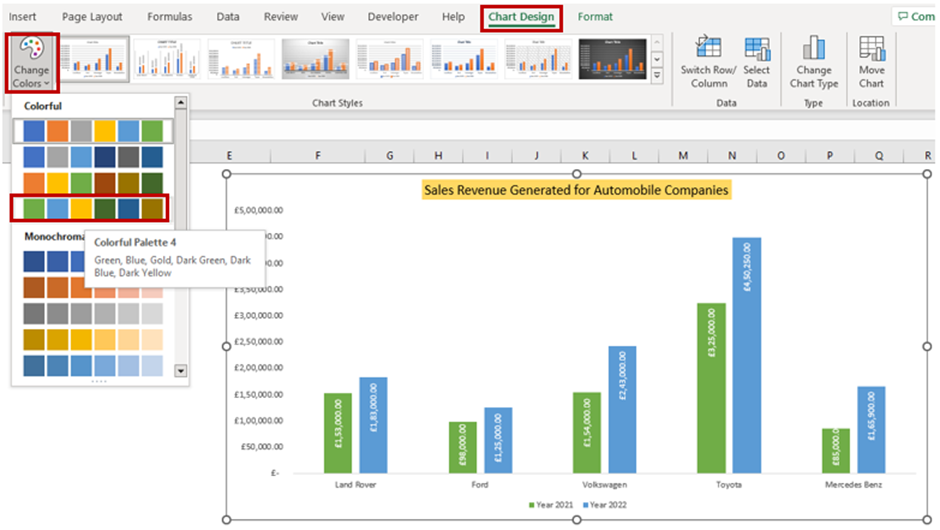Select Land Rover's green 2021 bar
This screenshot has height=530, width=940.
[338, 433]
